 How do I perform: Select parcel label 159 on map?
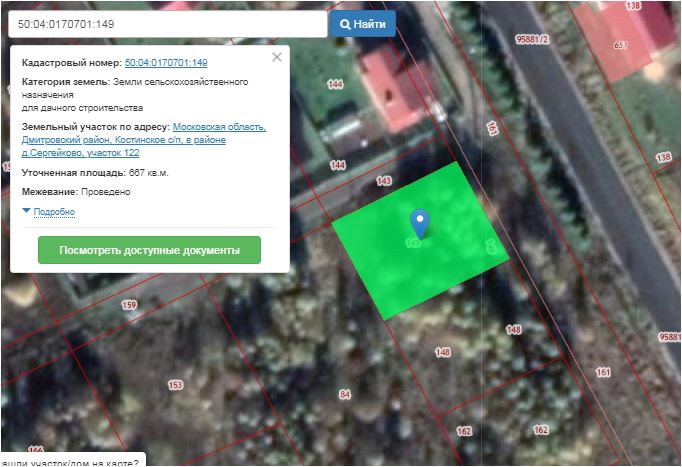(x=128, y=304)
